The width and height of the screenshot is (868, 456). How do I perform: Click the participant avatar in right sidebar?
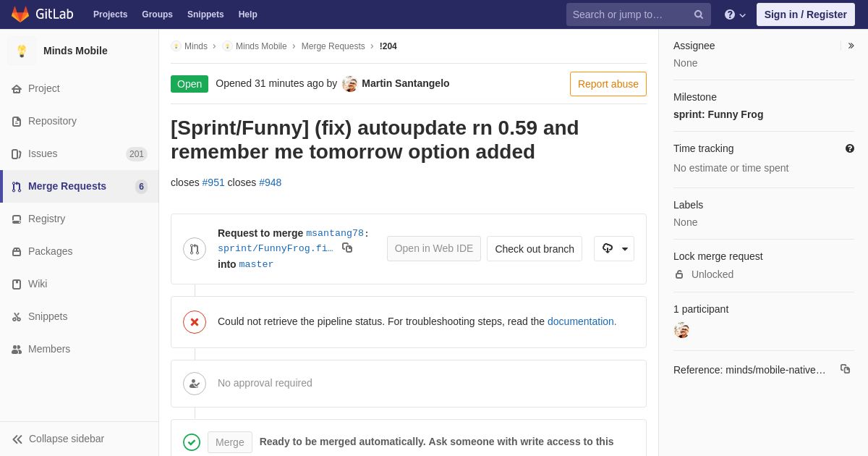pos(681,330)
